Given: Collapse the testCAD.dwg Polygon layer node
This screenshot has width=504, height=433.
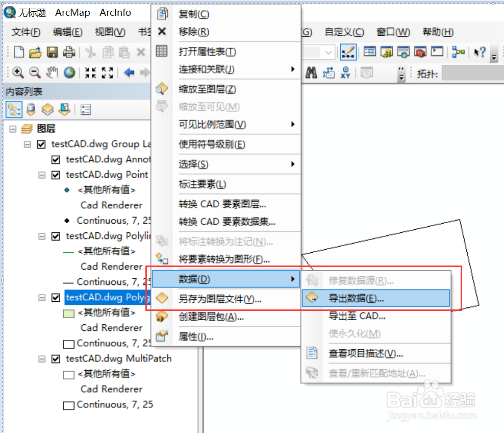Looking at the screenshot, I should 42,298.
